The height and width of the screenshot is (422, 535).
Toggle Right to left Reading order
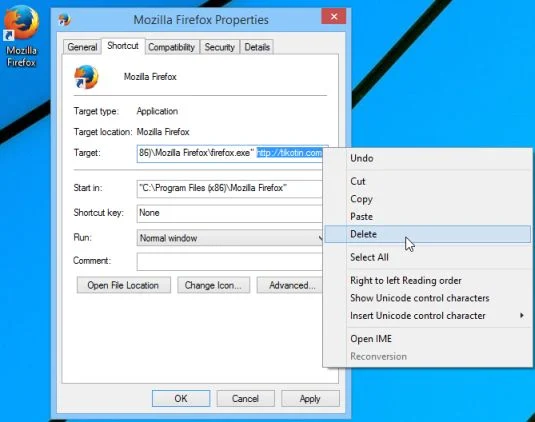tap(428, 280)
